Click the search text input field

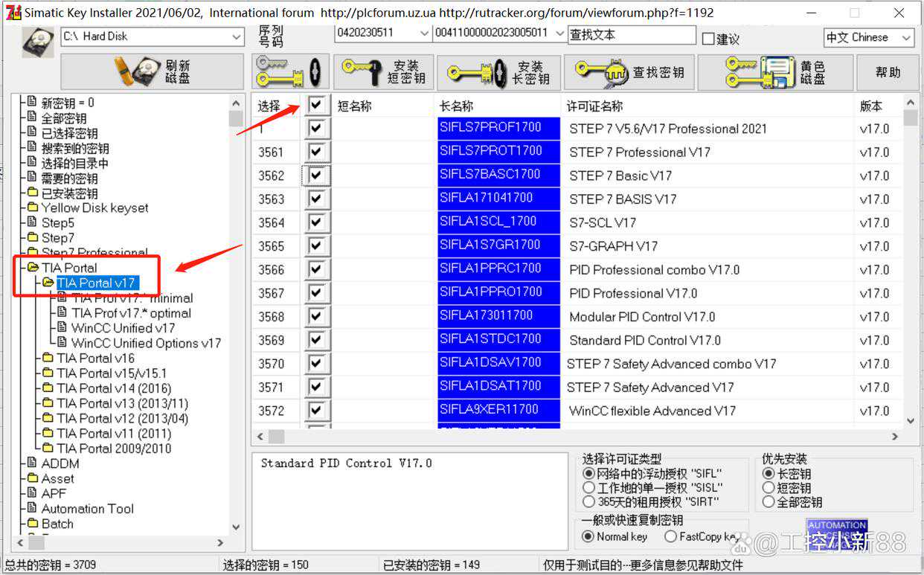631,35
